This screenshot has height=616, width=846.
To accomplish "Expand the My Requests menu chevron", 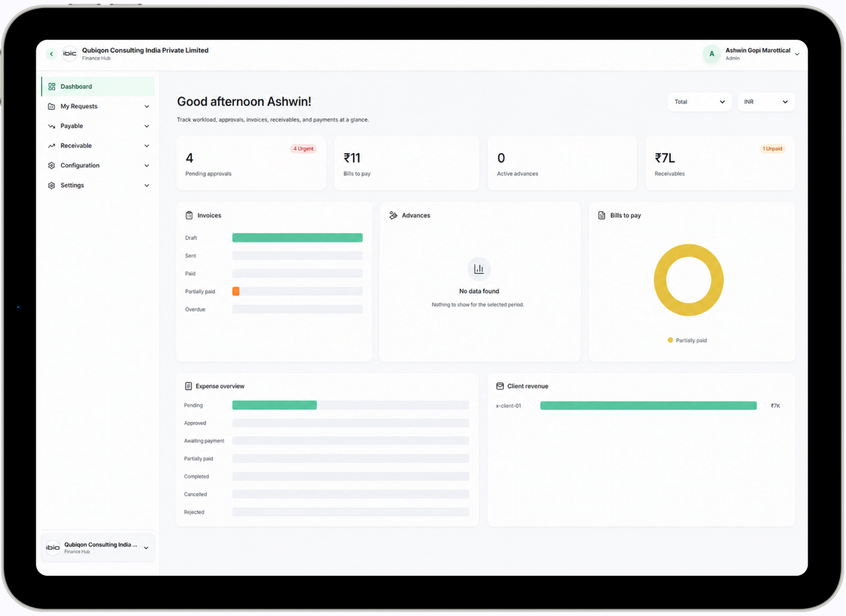I will pyautogui.click(x=147, y=106).
